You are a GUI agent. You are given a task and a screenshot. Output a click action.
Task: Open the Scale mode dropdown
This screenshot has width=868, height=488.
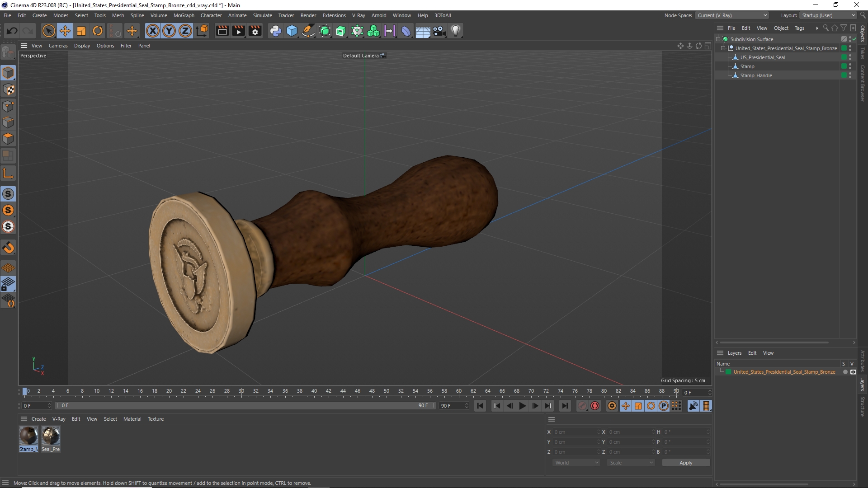tap(631, 463)
